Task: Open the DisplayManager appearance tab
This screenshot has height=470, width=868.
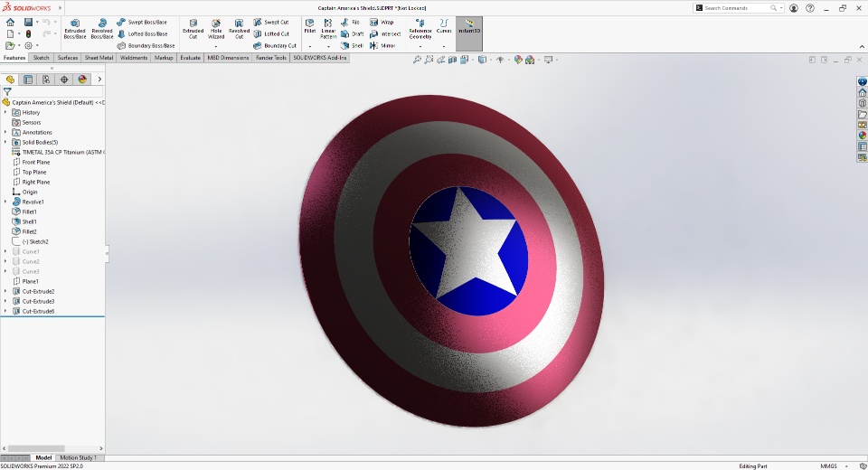Action: pos(82,80)
